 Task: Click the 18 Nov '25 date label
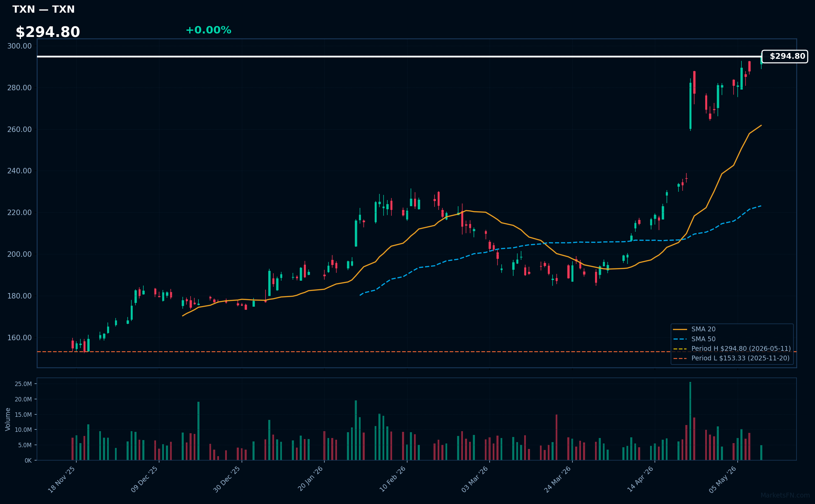tap(62, 479)
